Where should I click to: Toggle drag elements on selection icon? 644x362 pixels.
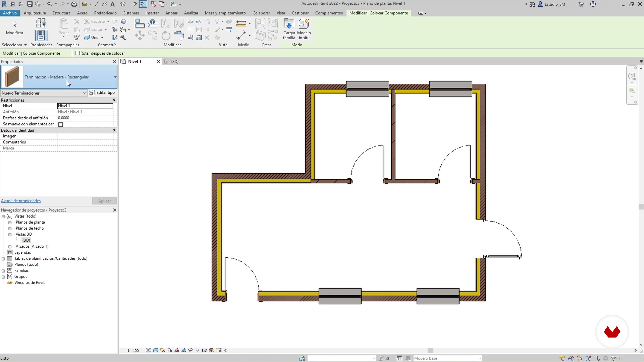tap(597, 358)
